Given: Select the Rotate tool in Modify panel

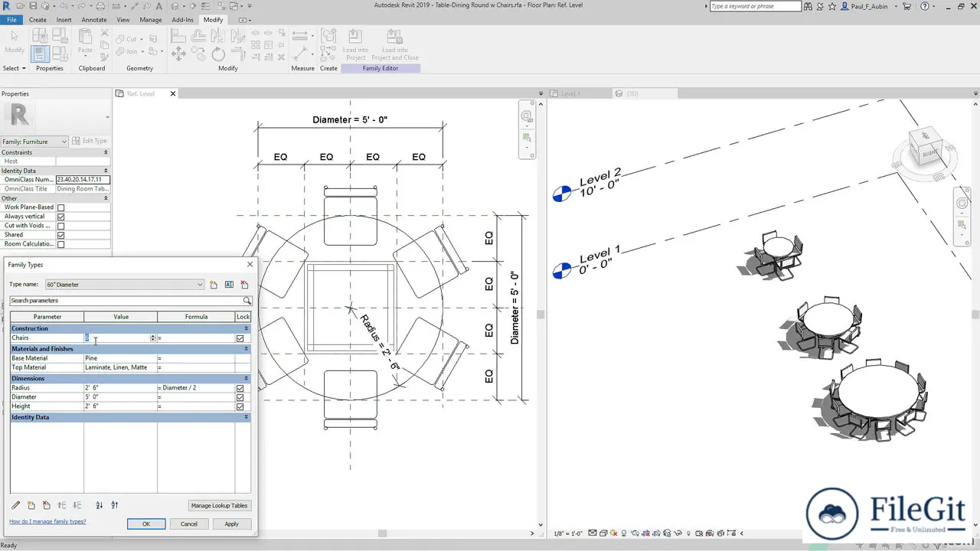Looking at the screenshot, I should (218, 54).
